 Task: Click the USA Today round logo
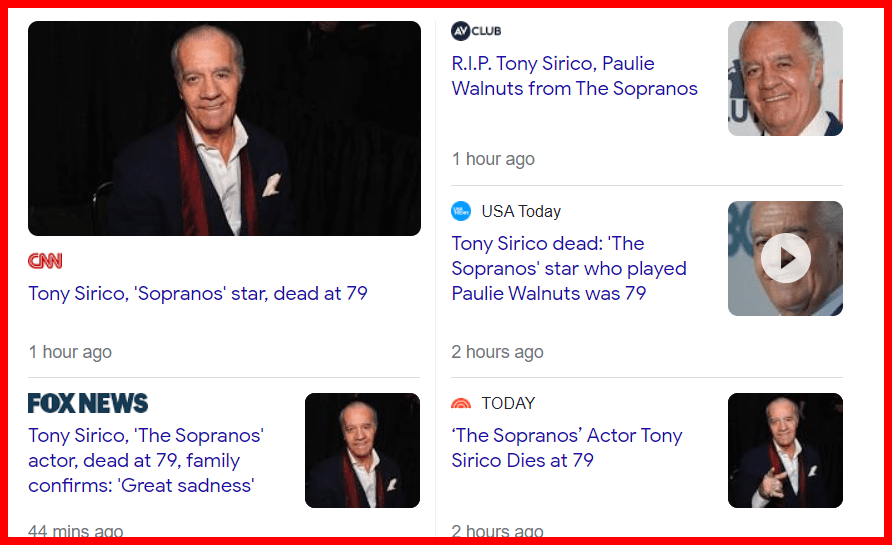[x=461, y=211]
